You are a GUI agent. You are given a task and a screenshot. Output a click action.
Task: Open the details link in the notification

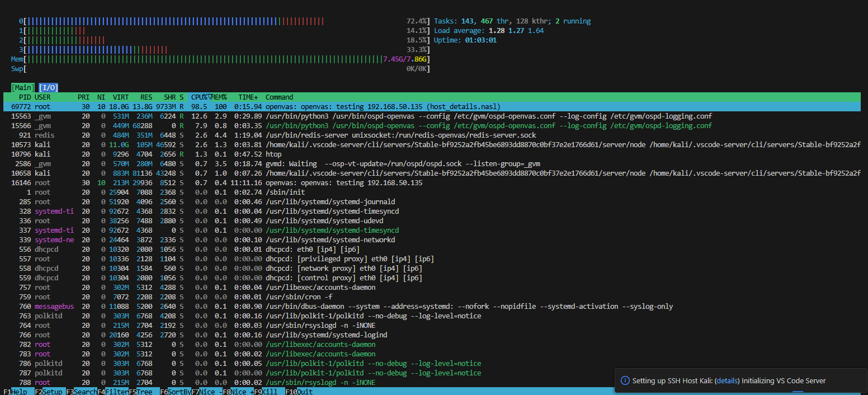click(727, 380)
